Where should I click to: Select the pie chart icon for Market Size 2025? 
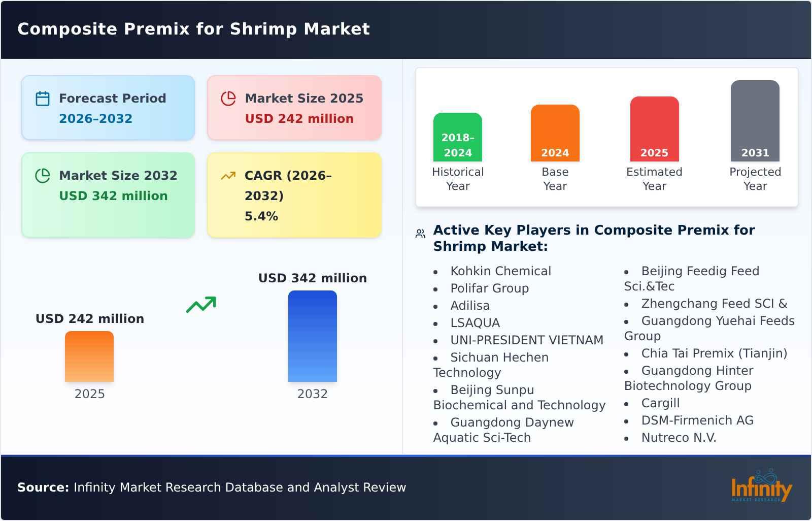(x=228, y=97)
